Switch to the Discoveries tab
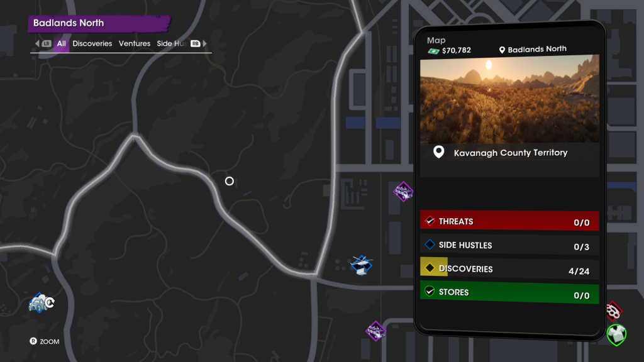The width and height of the screenshot is (644, 362). (92, 43)
